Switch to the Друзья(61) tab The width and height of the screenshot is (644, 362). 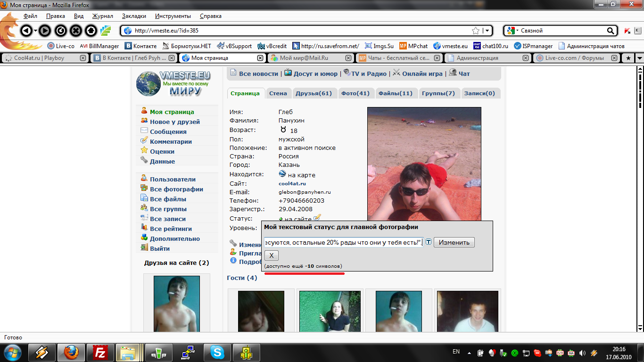pos(314,93)
